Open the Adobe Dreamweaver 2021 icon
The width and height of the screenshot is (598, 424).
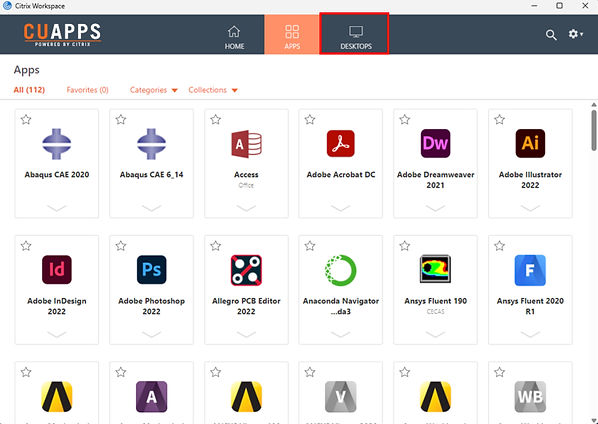pos(435,144)
